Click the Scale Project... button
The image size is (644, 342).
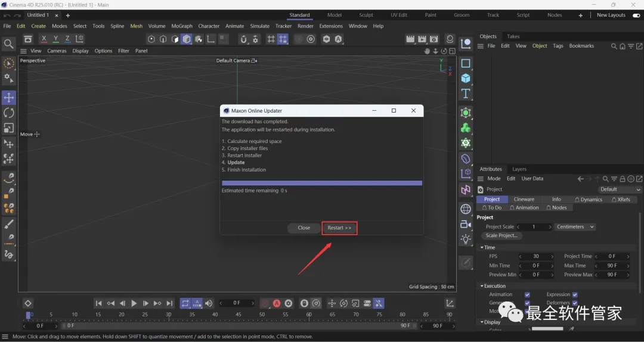501,236
